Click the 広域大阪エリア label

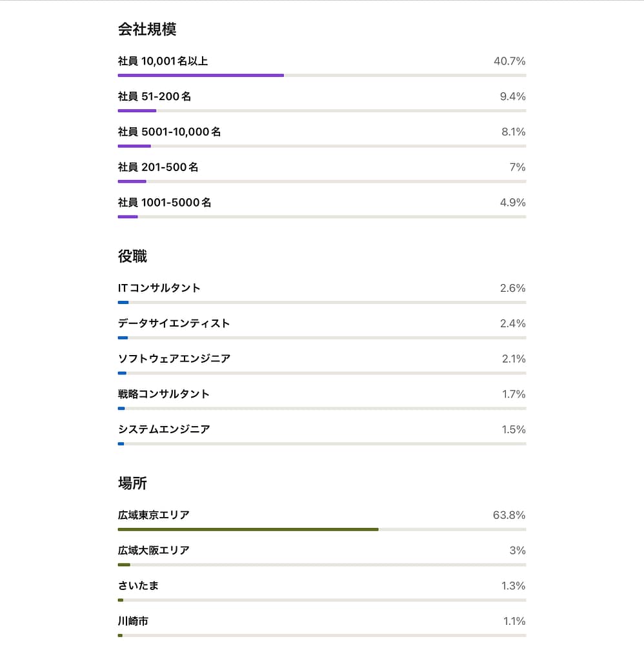click(154, 551)
